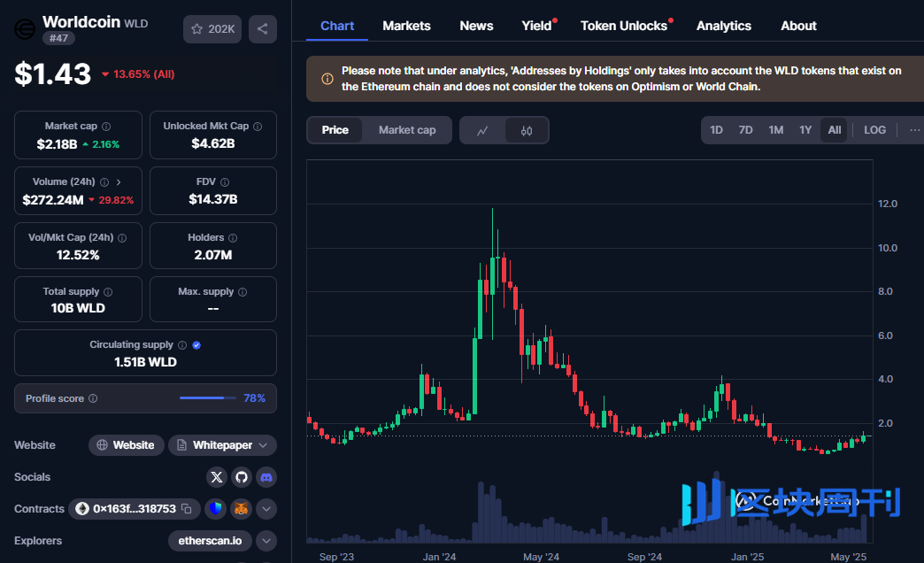This screenshot has width=924, height=563.
Task: Set chart range to 1M
Action: [x=776, y=130]
